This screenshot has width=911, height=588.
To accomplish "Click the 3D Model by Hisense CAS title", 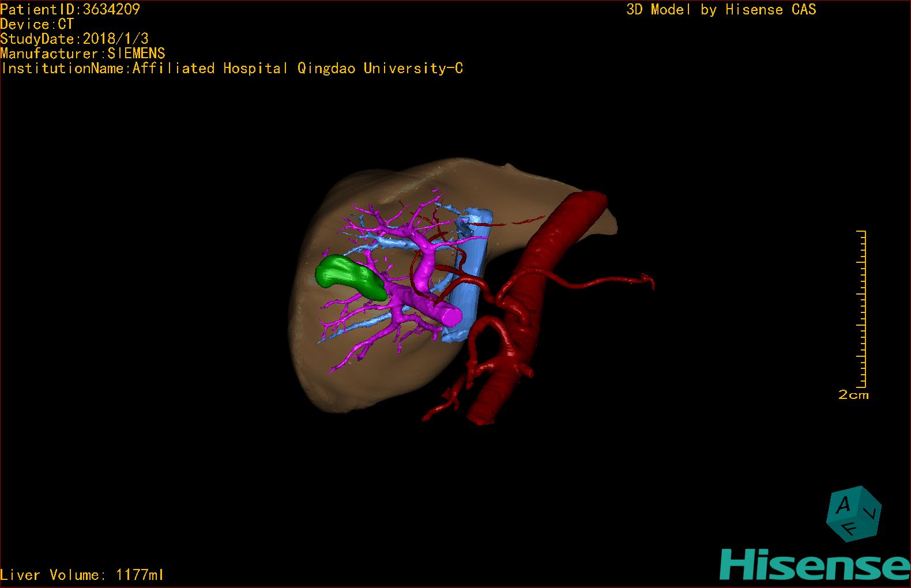I will coord(721,10).
